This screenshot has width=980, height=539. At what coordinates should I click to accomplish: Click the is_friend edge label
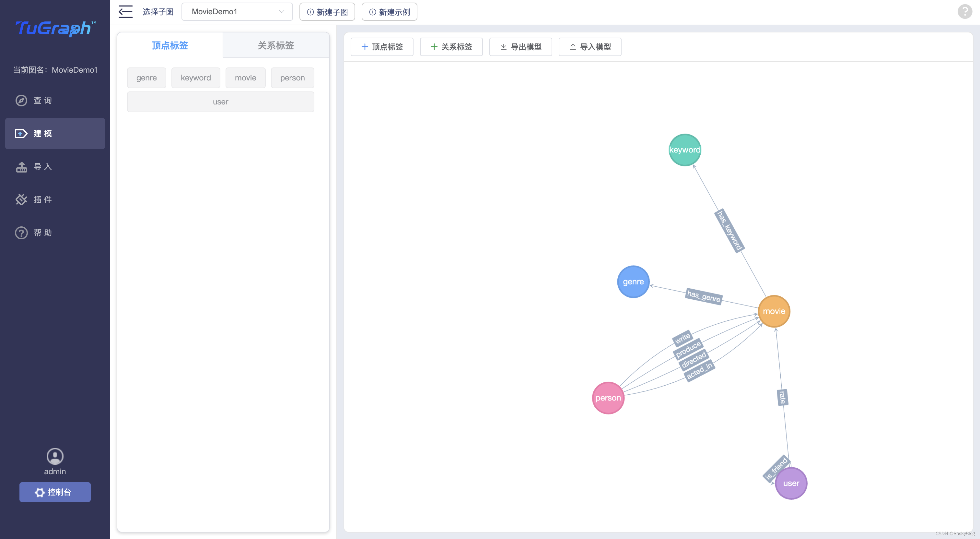tap(776, 469)
